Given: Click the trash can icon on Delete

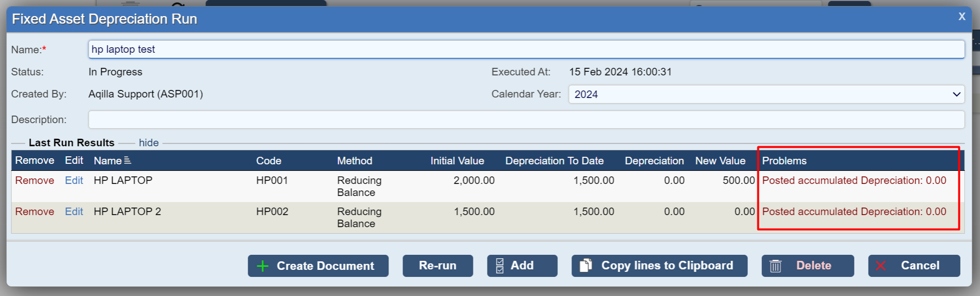Looking at the screenshot, I should [x=775, y=266].
